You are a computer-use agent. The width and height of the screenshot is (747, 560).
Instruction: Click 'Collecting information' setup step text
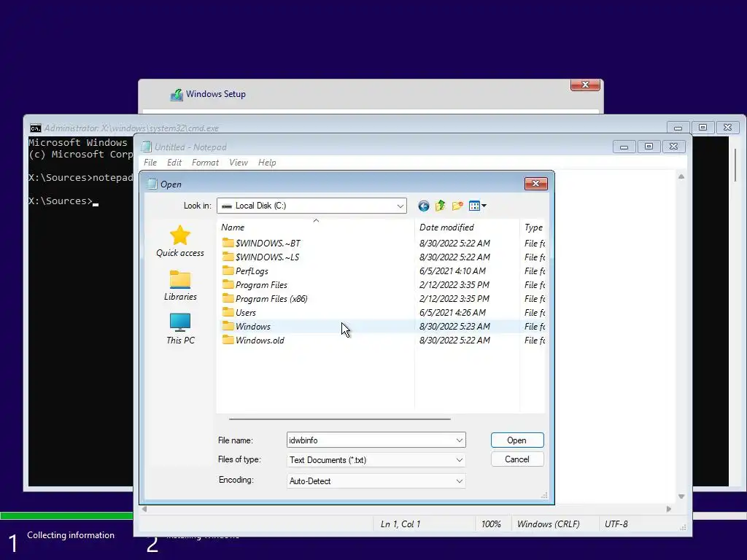[x=71, y=535]
